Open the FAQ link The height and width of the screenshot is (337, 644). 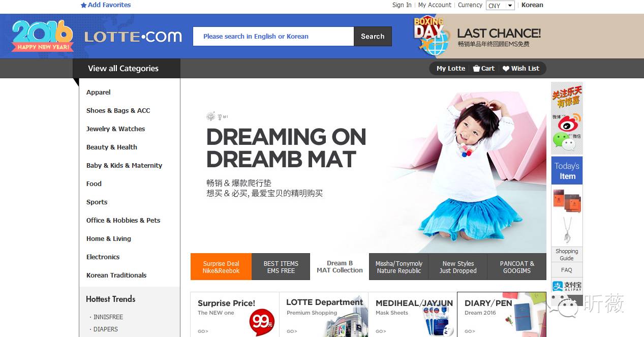click(567, 270)
